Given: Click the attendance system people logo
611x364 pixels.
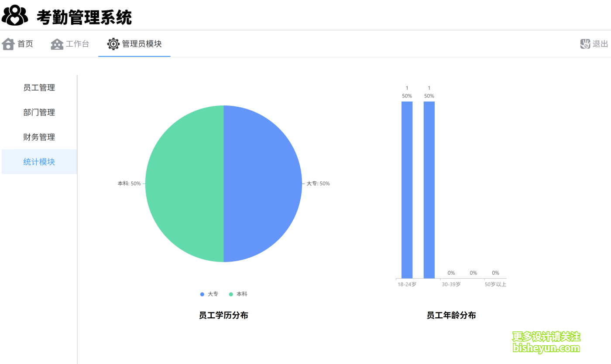Looking at the screenshot, I should [x=15, y=15].
